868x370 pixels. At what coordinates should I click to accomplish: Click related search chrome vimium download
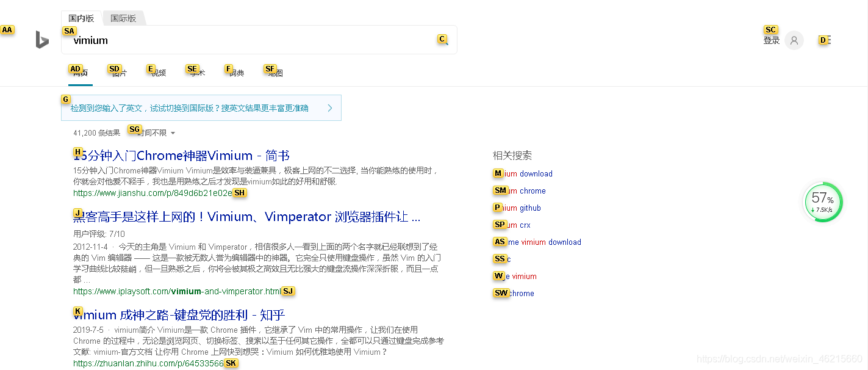coord(537,242)
